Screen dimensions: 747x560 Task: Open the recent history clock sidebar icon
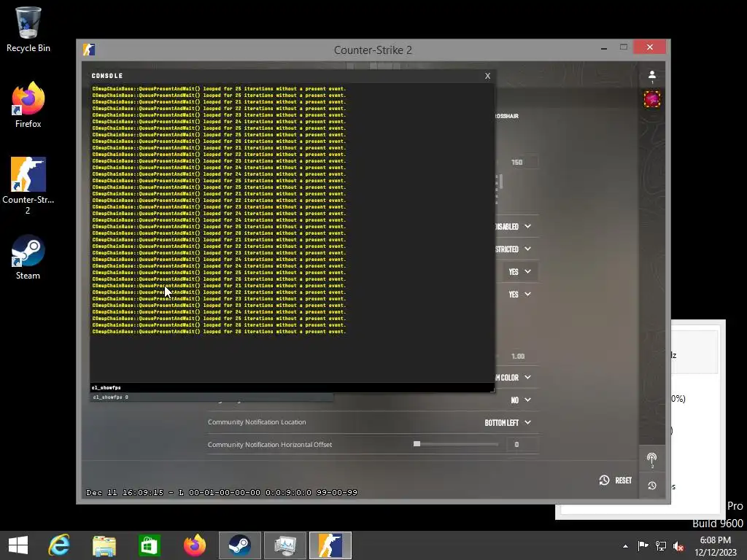651,485
